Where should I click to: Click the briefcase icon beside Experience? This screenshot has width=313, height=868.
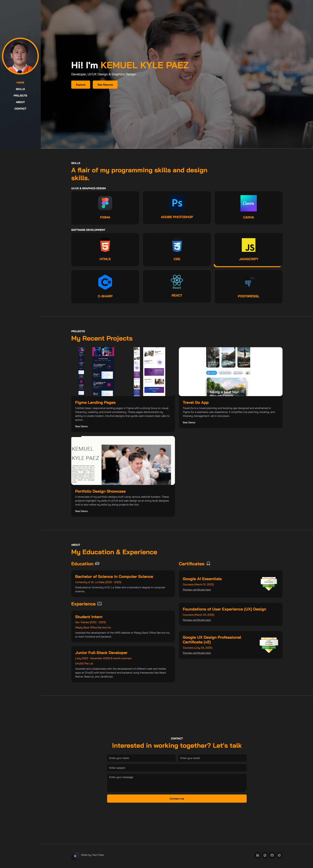coord(99,603)
